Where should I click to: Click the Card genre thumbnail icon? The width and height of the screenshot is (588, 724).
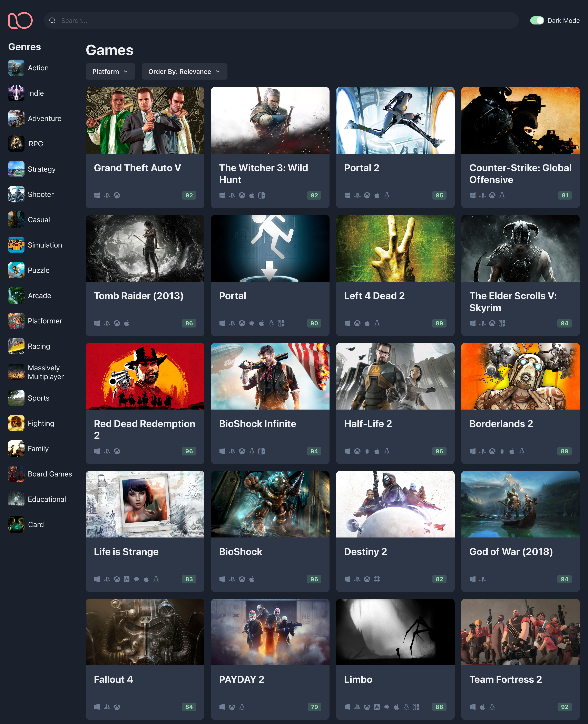(16, 524)
